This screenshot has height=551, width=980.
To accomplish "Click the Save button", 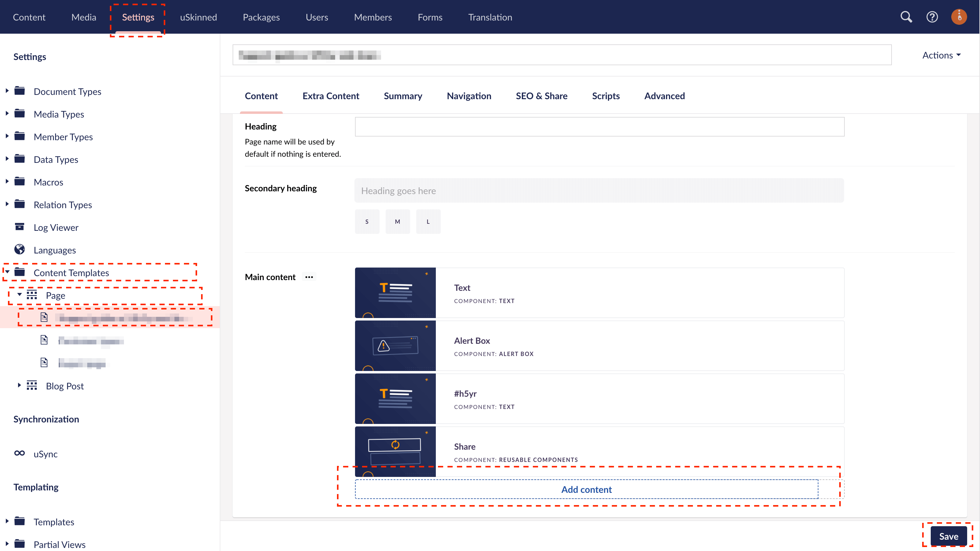I will [x=949, y=536].
